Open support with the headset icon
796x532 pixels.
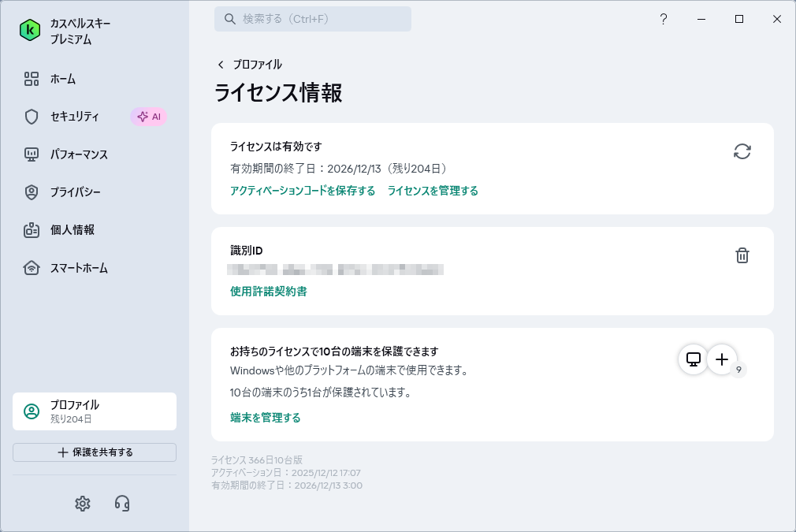point(122,504)
